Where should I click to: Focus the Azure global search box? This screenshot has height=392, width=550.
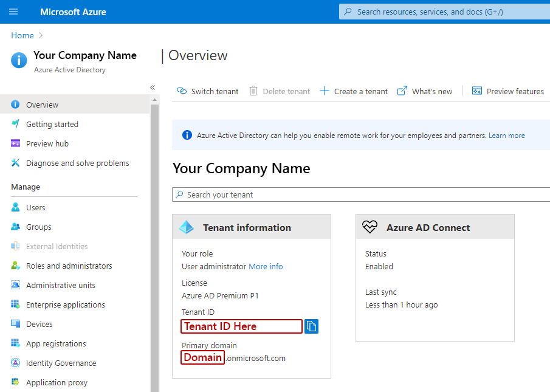point(444,12)
